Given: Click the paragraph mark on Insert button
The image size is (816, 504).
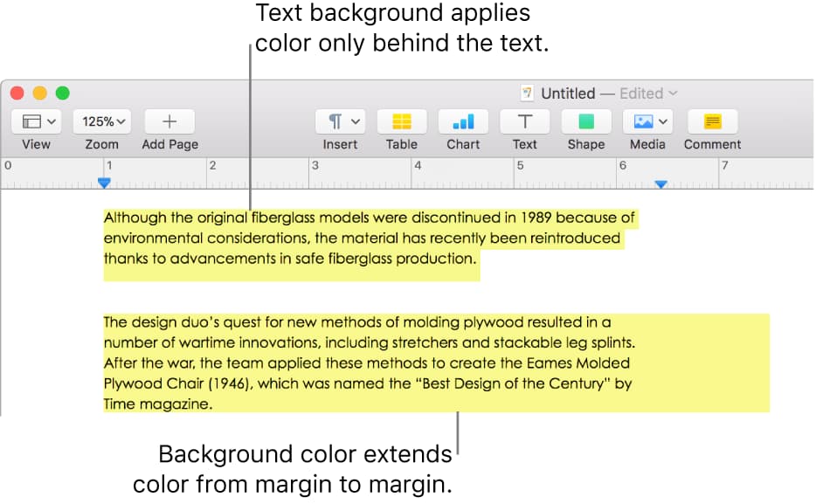Looking at the screenshot, I should click(335, 121).
